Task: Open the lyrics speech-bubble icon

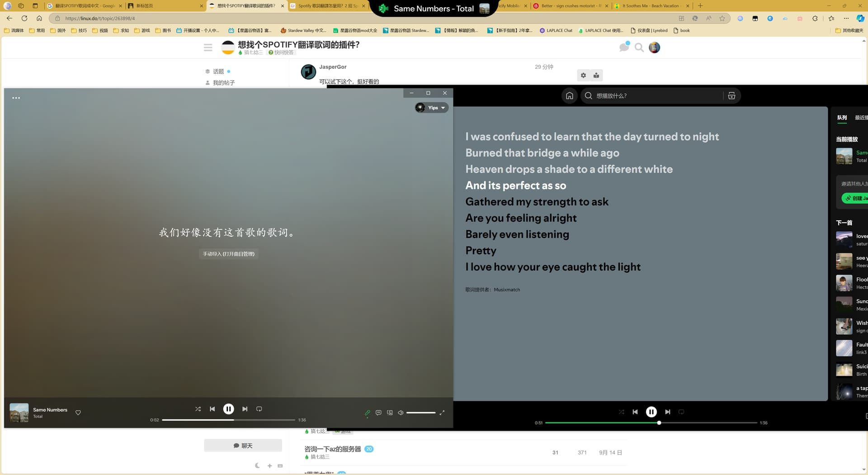Action: click(378, 413)
